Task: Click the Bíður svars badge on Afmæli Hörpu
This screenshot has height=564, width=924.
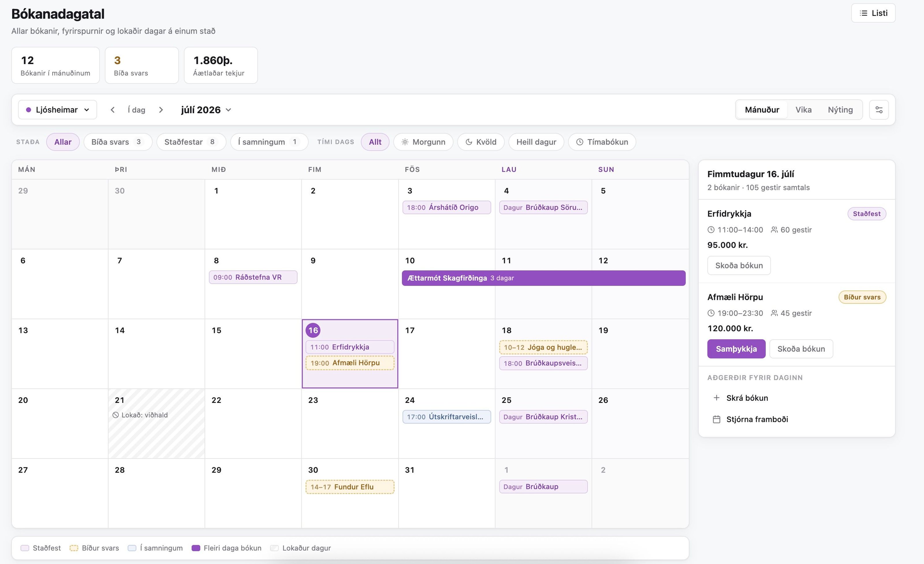Action: (862, 297)
